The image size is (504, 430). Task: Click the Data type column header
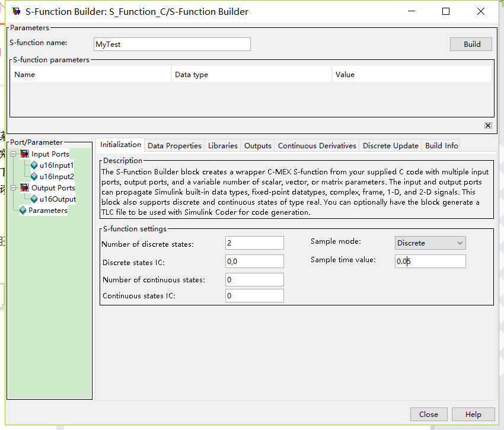251,75
